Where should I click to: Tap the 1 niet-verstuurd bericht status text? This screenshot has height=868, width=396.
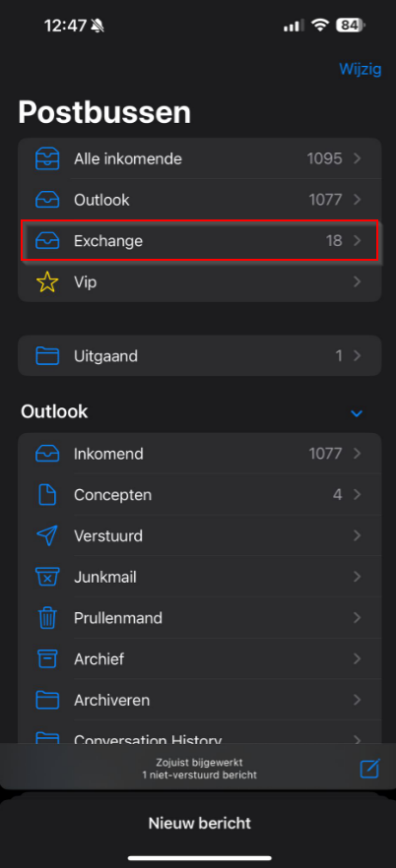[x=199, y=775]
